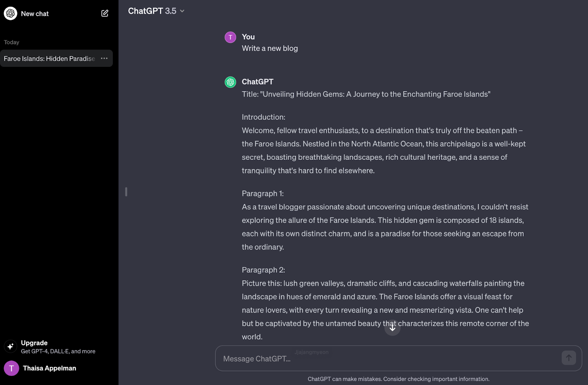Click the purple T profile avatar at the sidebar bottom
588x385 pixels.
11,368
